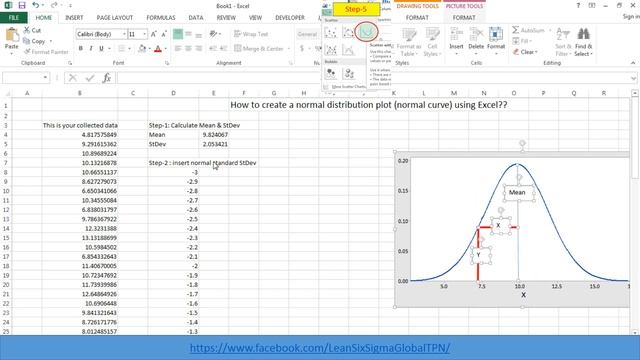Open the font size 11 dropdown
640x360 pixels.
(x=144, y=34)
